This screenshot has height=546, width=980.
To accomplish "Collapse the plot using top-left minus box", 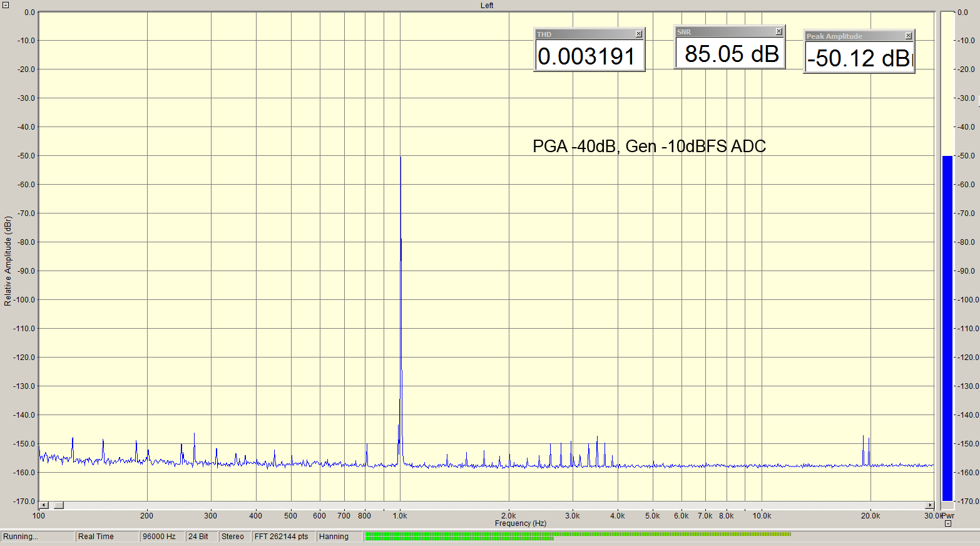I will coord(6,5).
